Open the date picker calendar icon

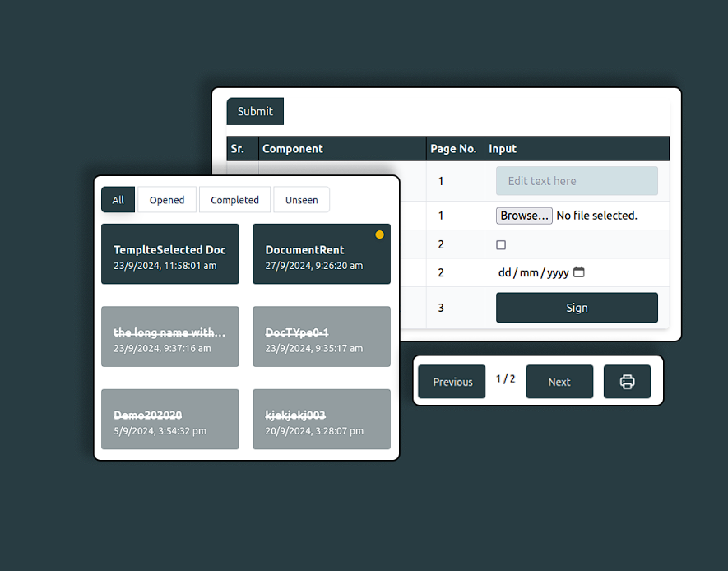(x=579, y=272)
